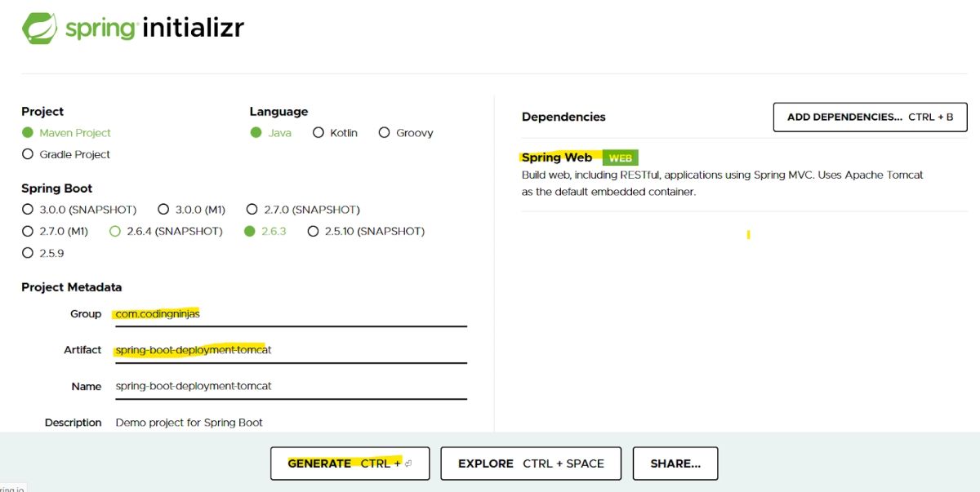980x492 pixels.
Task: Click the Group input field
Action: pos(291,314)
